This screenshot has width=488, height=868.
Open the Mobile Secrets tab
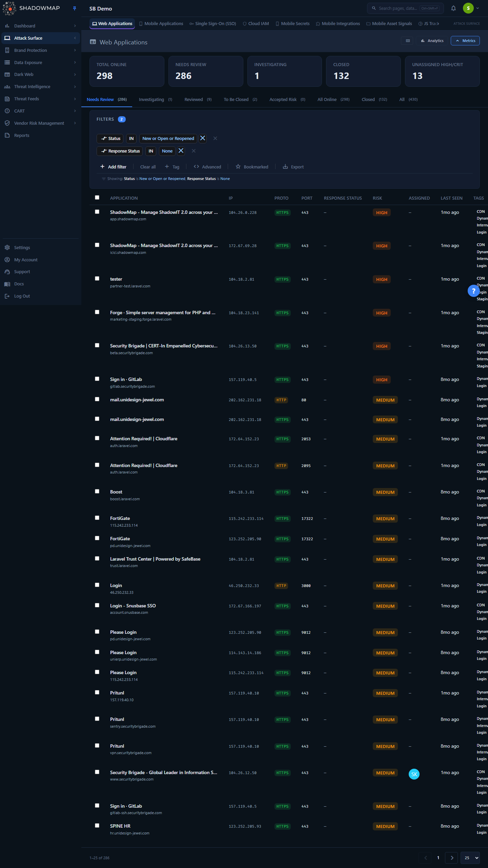293,24
